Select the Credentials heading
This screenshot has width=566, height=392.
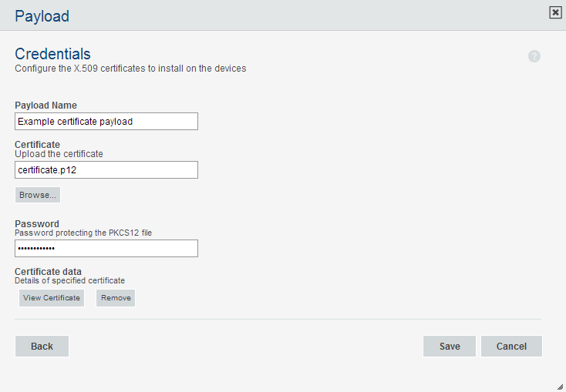click(52, 54)
